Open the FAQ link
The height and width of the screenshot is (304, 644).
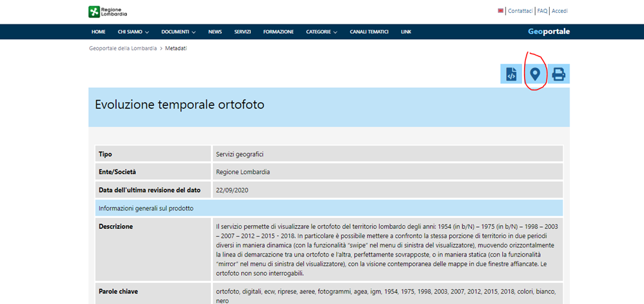coord(542,11)
